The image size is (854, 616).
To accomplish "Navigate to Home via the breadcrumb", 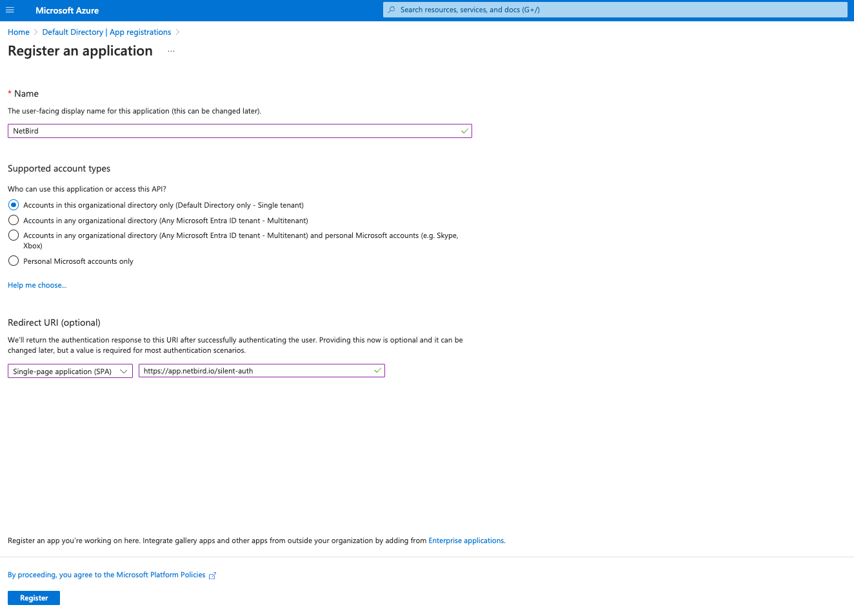I will point(18,32).
